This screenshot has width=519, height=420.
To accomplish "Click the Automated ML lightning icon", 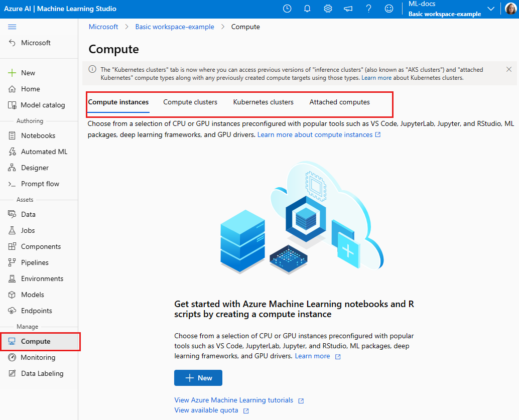I will [x=12, y=152].
